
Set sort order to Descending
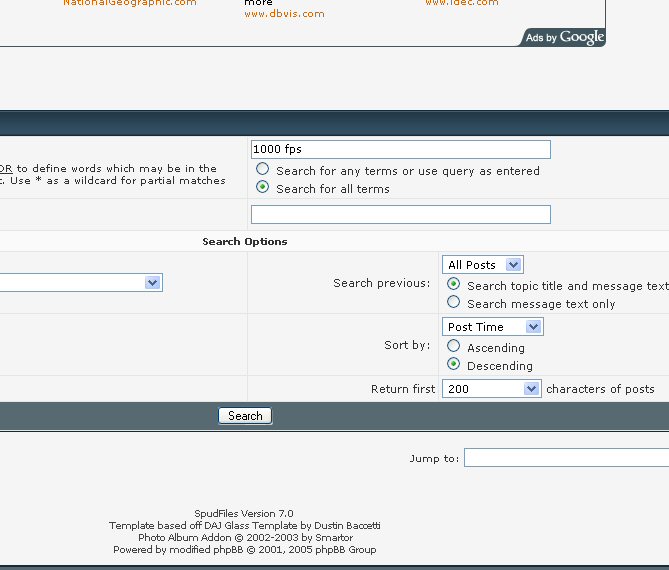tap(455, 365)
